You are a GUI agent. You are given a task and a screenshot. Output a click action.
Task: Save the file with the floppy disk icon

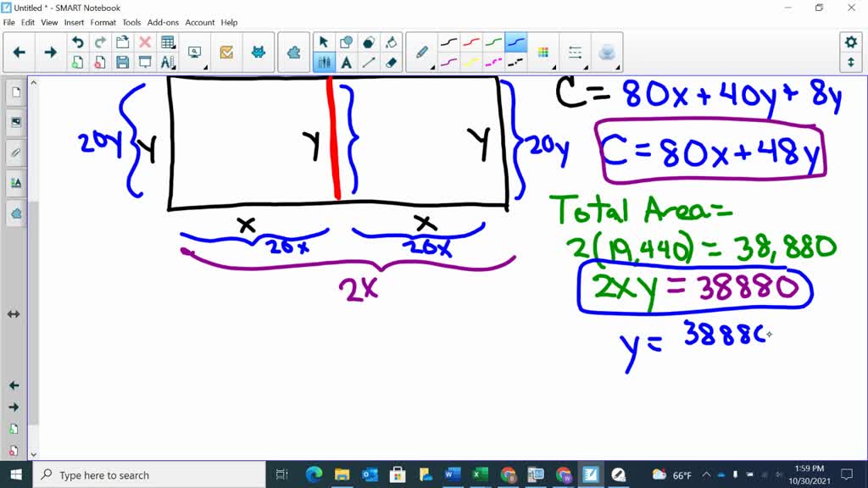coord(122,62)
